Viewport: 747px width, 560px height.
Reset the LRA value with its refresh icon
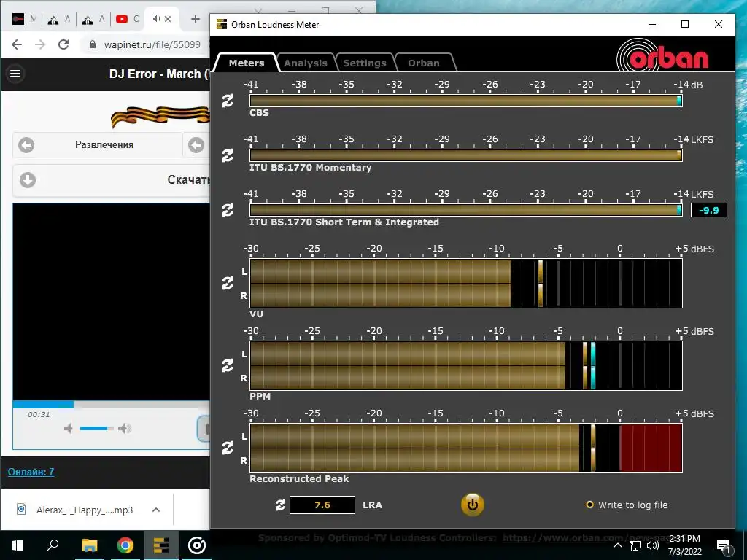click(x=281, y=505)
